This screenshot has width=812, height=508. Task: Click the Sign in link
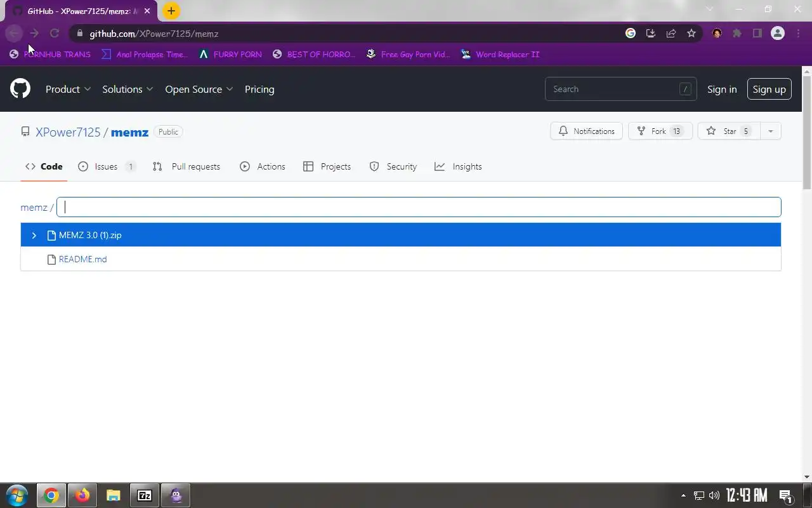click(x=722, y=89)
